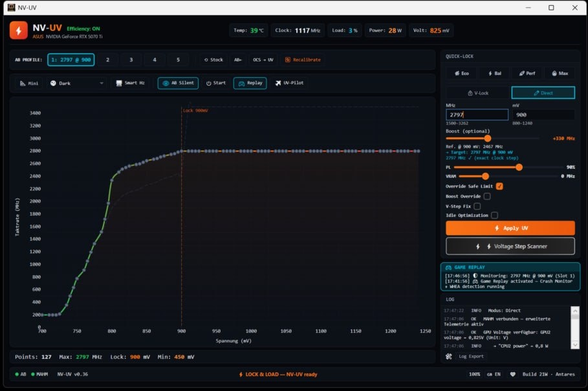
Task: Click the Load 3 % readout
Action: (x=345, y=30)
